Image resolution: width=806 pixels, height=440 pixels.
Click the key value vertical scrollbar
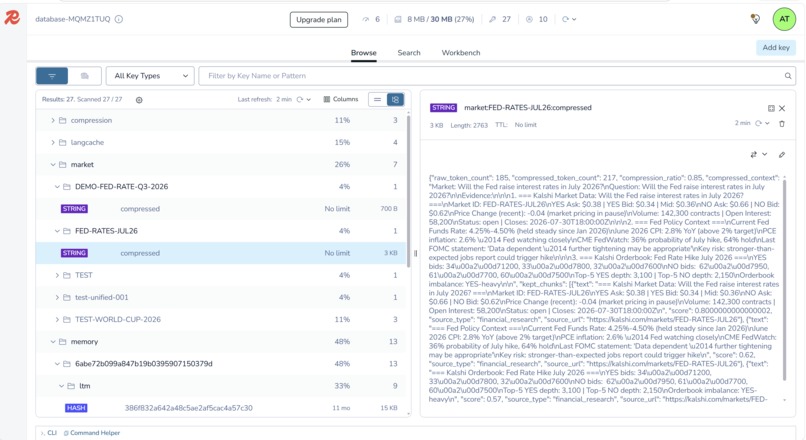tap(784, 280)
